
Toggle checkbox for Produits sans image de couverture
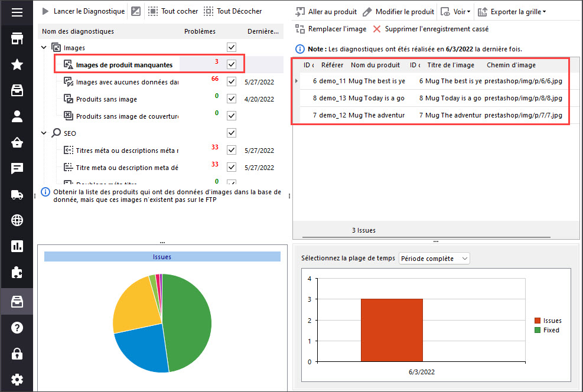[x=232, y=116]
